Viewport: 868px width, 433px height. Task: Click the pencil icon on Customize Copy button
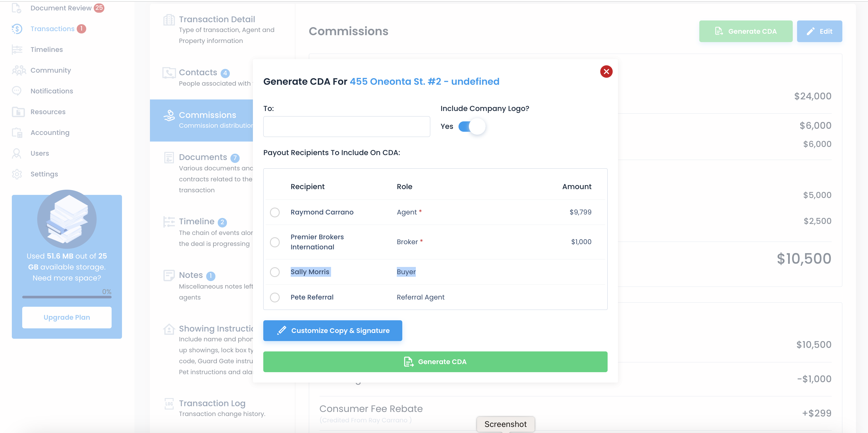281,331
